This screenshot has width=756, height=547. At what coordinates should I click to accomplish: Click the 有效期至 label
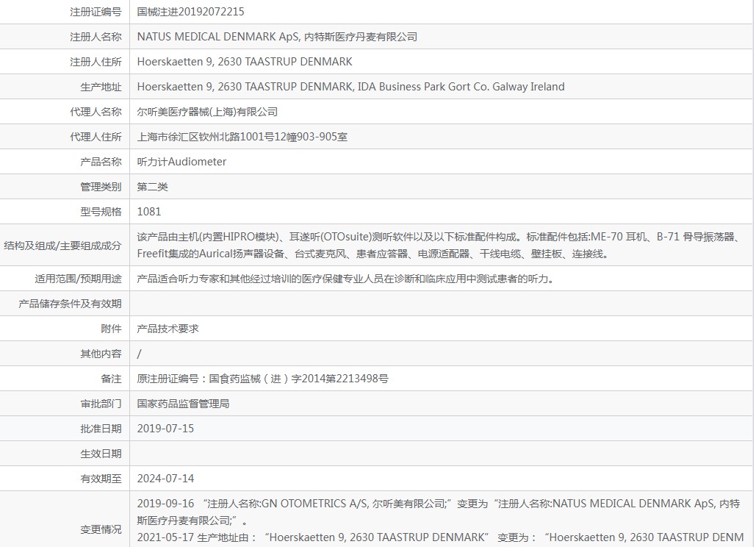[101, 479]
